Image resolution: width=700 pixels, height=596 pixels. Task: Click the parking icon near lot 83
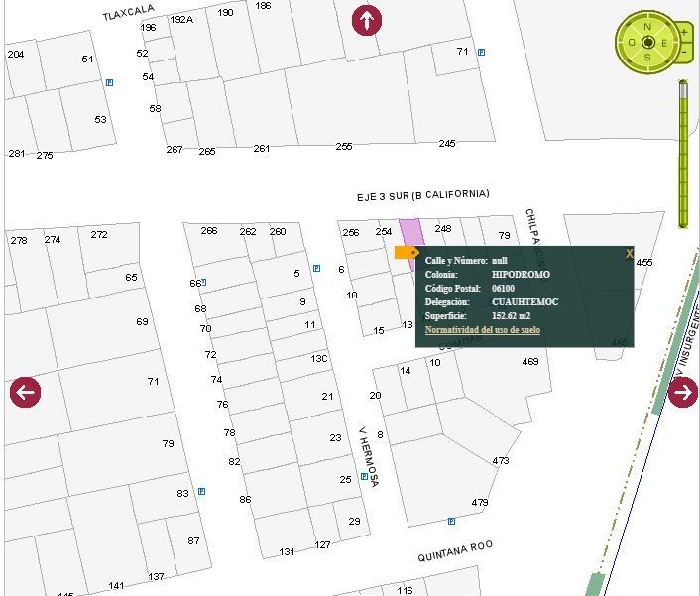(202, 491)
